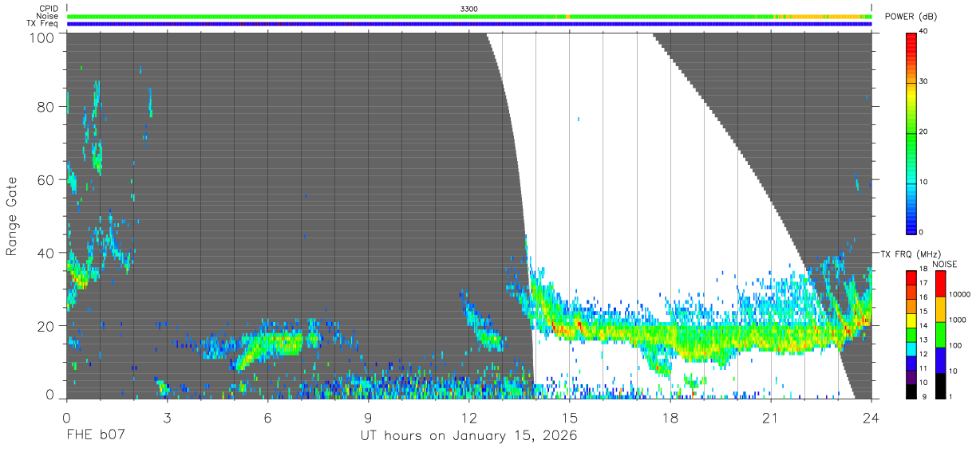This screenshot has height=452, width=980.
Task: Click the 11 label on TX FRQ scale
Action: (x=925, y=367)
